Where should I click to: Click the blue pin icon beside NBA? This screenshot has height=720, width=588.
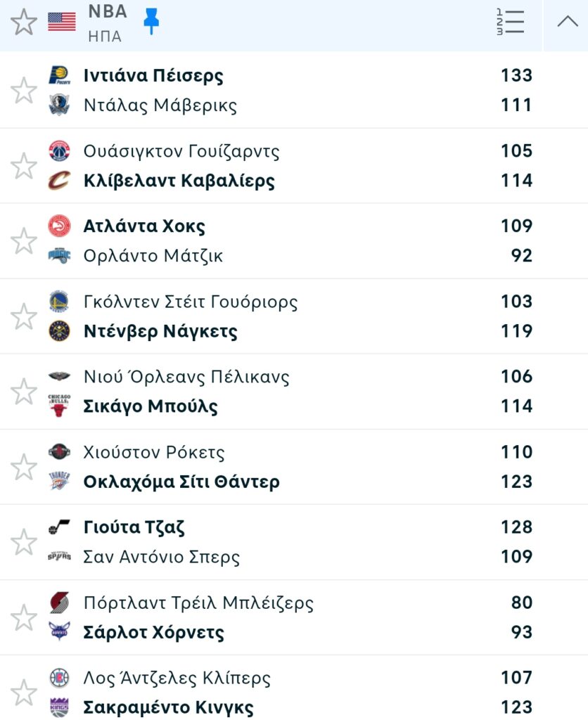coord(151,22)
